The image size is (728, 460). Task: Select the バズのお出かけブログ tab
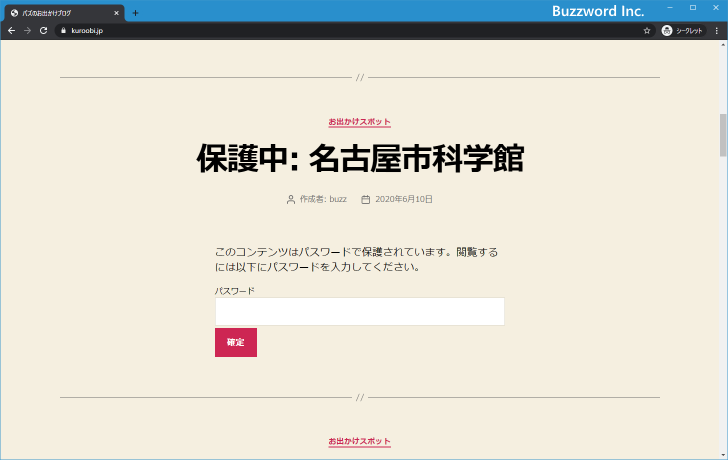click(65, 13)
